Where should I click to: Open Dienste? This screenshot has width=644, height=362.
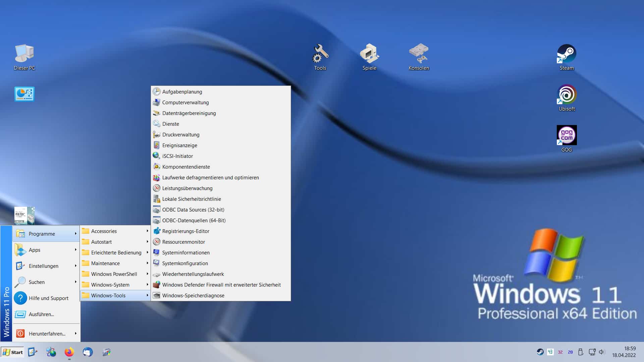click(221, 124)
